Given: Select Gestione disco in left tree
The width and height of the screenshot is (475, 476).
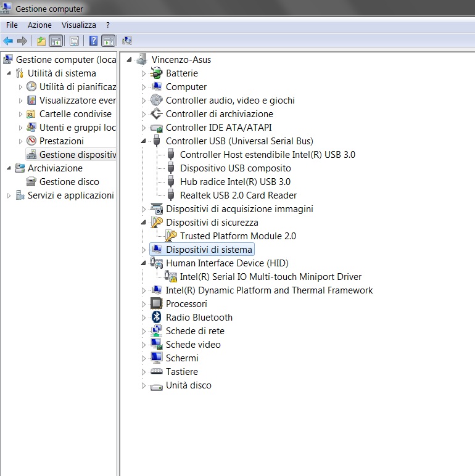Looking at the screenshot, I should tap(69, 181).
